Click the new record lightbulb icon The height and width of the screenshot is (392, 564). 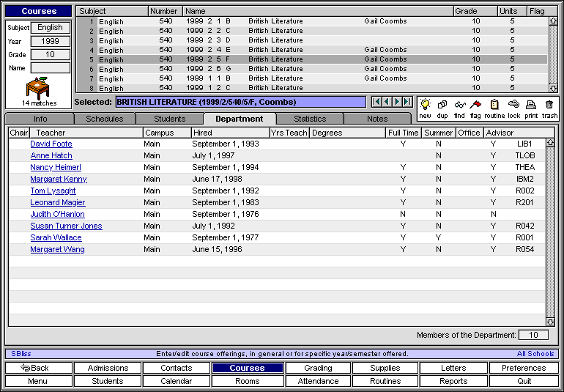click(x=425, y=105)
